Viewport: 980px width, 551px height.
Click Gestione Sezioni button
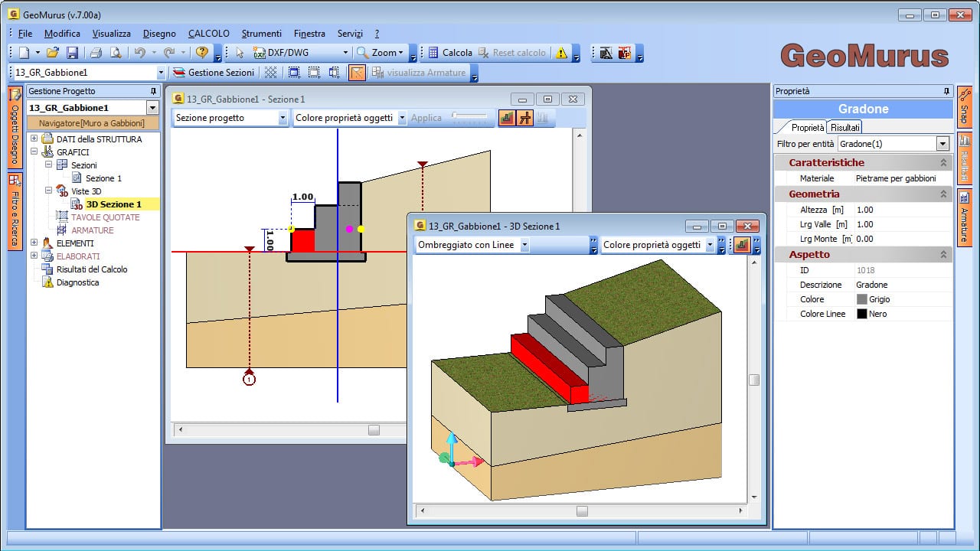pyautogui.click(x=214, y=73)
